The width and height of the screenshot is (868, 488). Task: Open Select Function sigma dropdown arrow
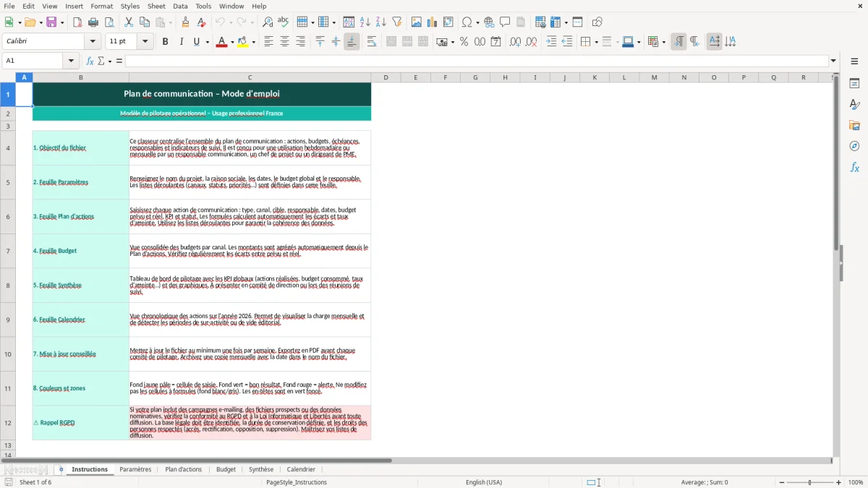pos(110,61)
